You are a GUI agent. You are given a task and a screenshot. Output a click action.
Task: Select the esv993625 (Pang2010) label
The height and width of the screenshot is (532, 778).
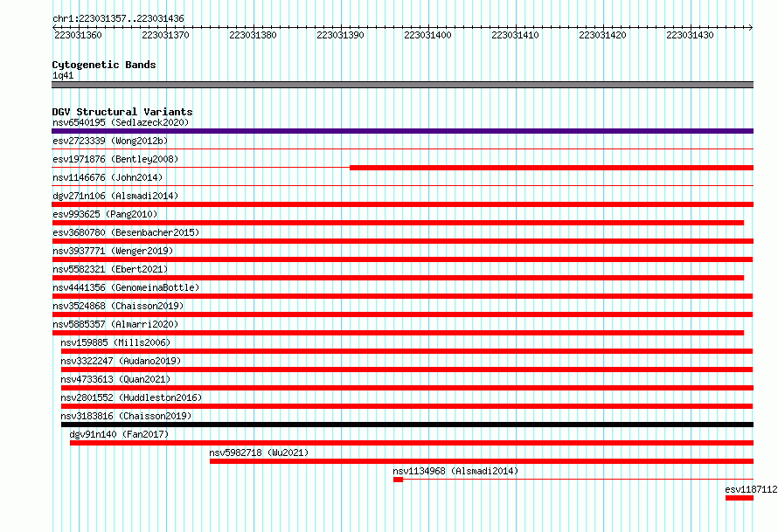click(105, 214)
